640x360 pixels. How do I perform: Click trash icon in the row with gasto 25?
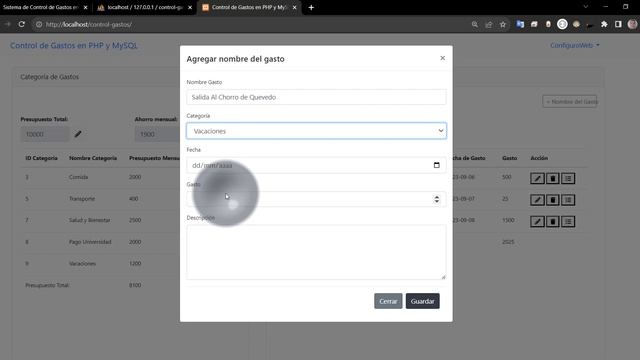[x=553, y=200]
